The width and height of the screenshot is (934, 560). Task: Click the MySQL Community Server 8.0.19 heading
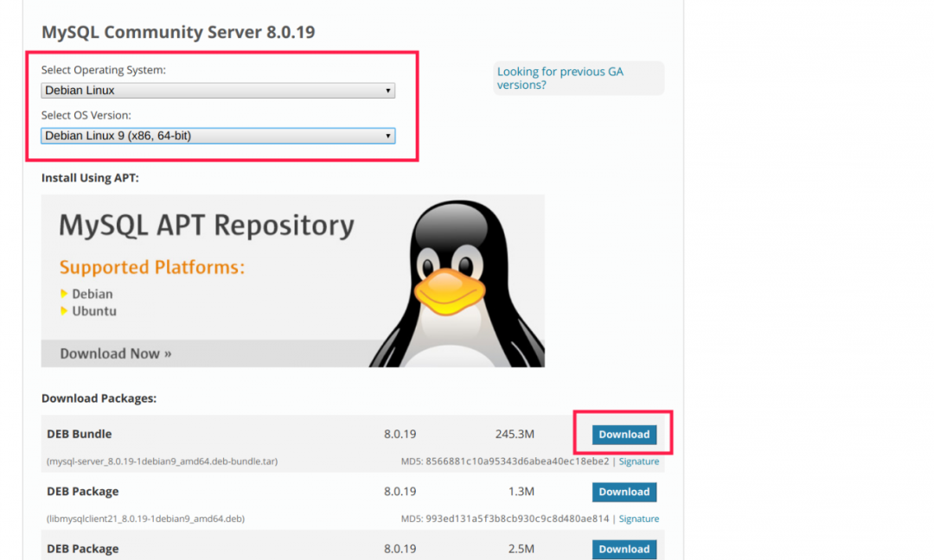click(x=178, y=32)
